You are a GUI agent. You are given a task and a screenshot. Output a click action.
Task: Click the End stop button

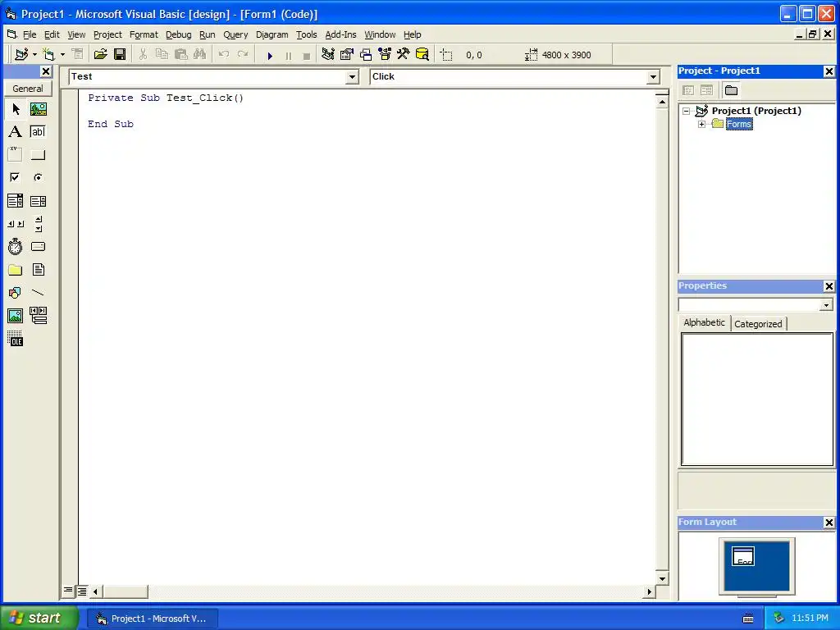[x=307, y=55]
